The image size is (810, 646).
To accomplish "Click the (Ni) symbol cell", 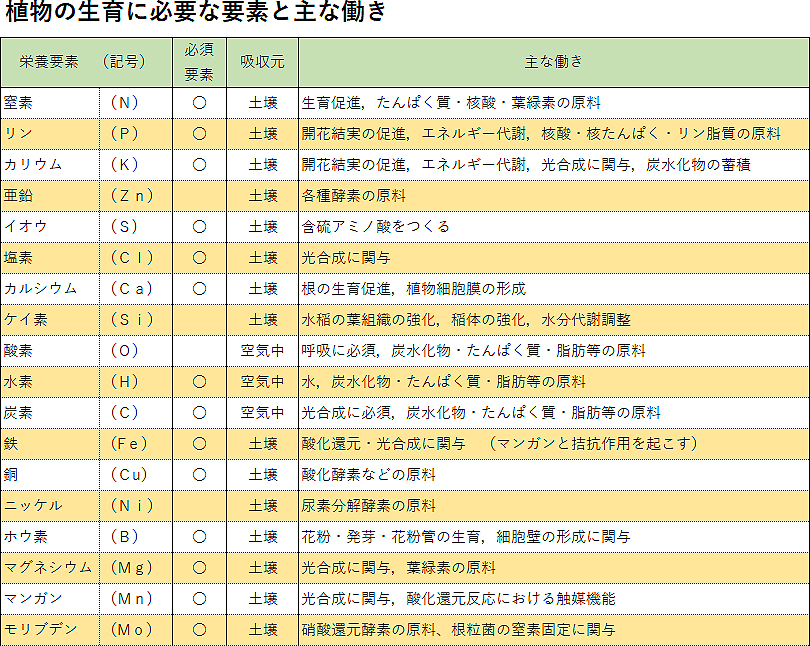I will (136, 506).
